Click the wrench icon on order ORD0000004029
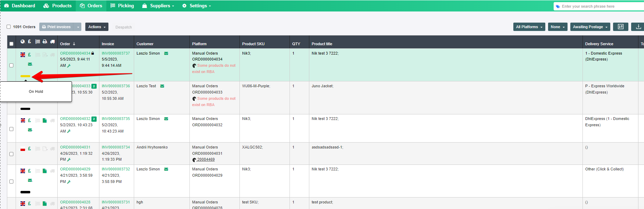This screenshot has height=209, width=644. 69,182
